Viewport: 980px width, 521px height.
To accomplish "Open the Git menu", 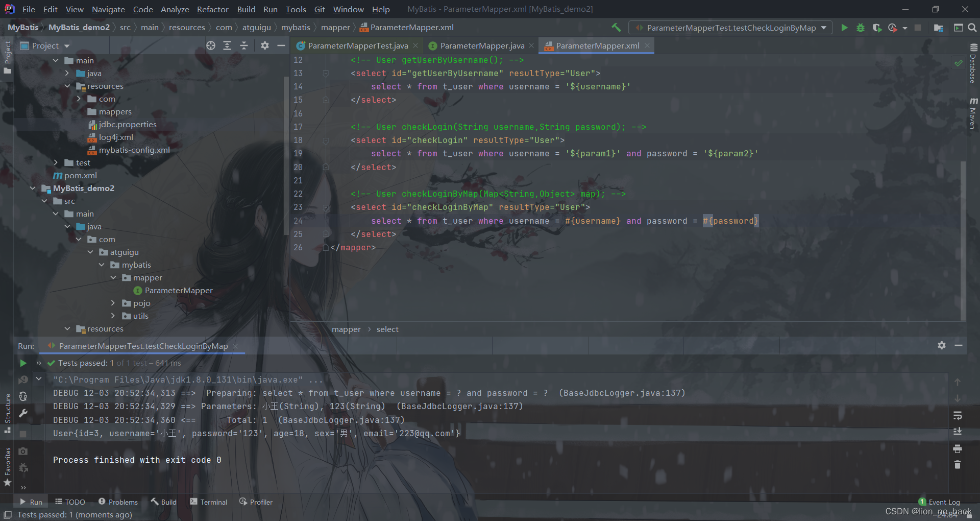I will point(320,9).
